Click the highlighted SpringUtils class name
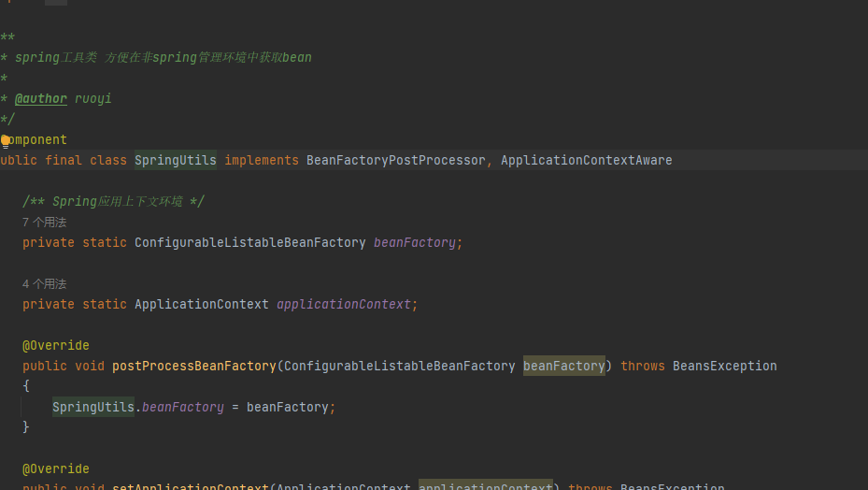 click(175, 161)
